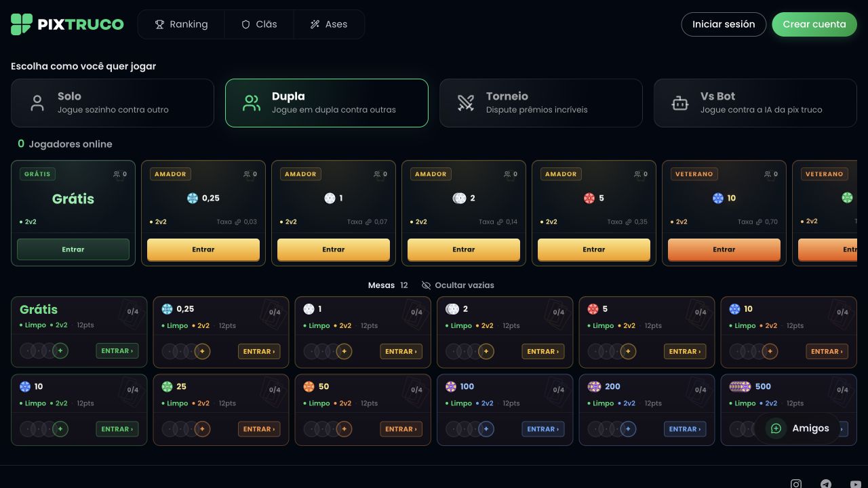Image resolution: width=868 pixels, height=488 pixels.
Task: Click the Iniciar sesión button
Action: point(724,24)
